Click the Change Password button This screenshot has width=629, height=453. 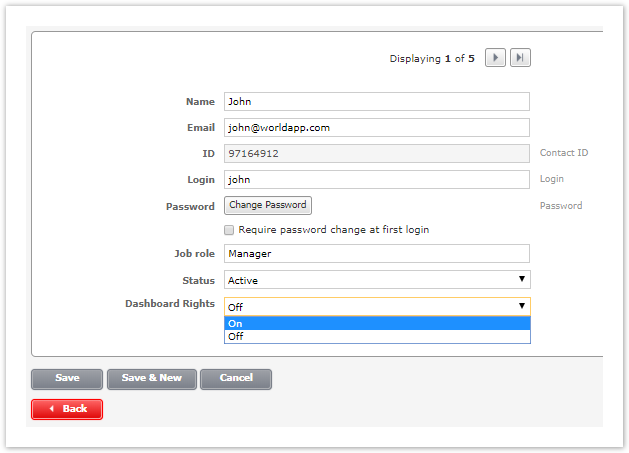267,205
